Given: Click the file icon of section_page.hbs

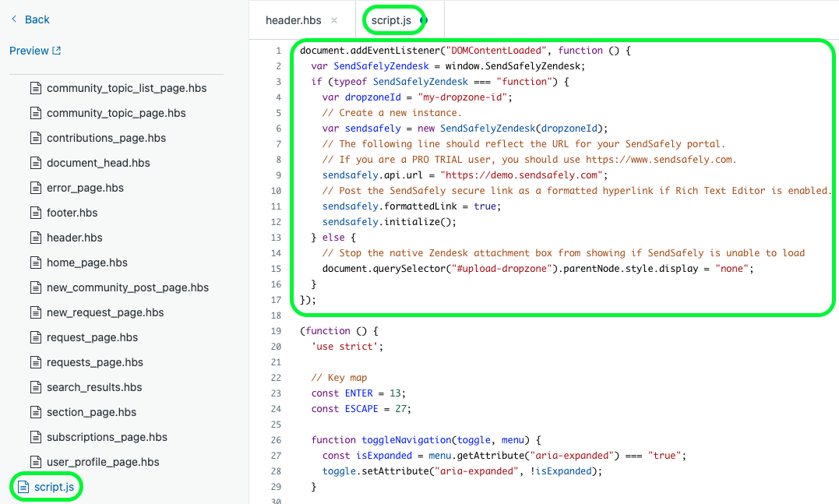Looking at the screenshot, I should (36, 413).
